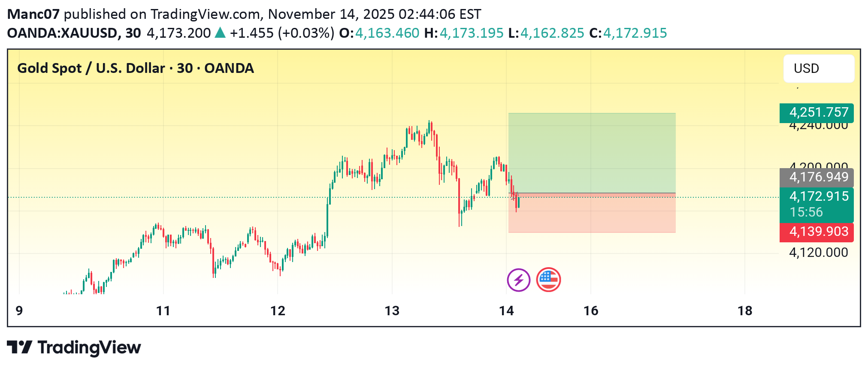Click date label 18 on the time axis

pyautogui.click(x=745, y=311)
